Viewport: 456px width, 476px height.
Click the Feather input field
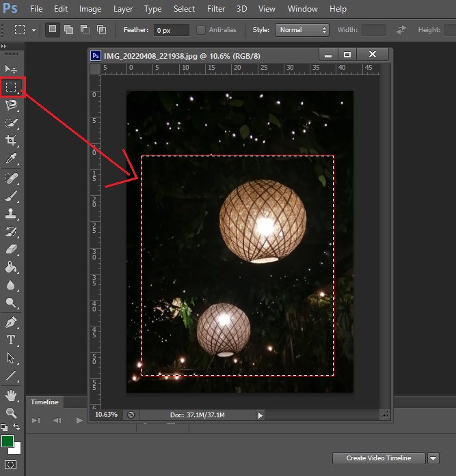[172, 30]
